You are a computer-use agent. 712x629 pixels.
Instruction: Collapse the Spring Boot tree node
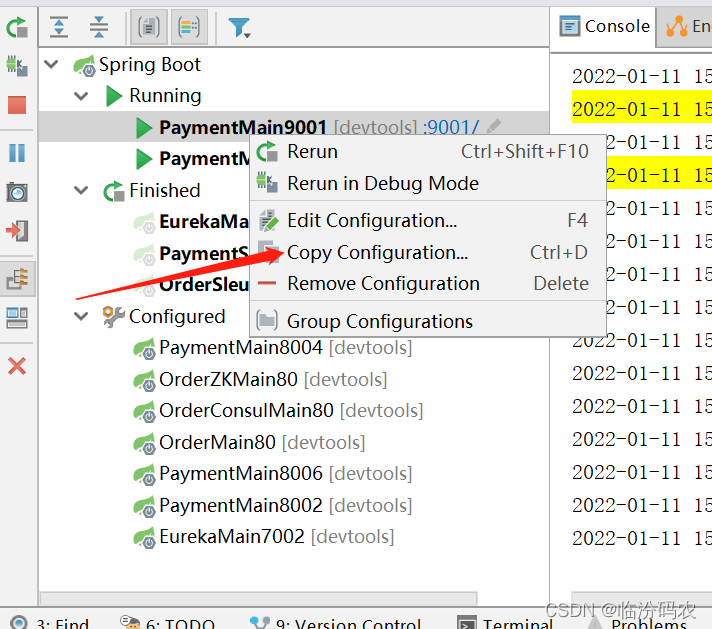coord(51,64)
